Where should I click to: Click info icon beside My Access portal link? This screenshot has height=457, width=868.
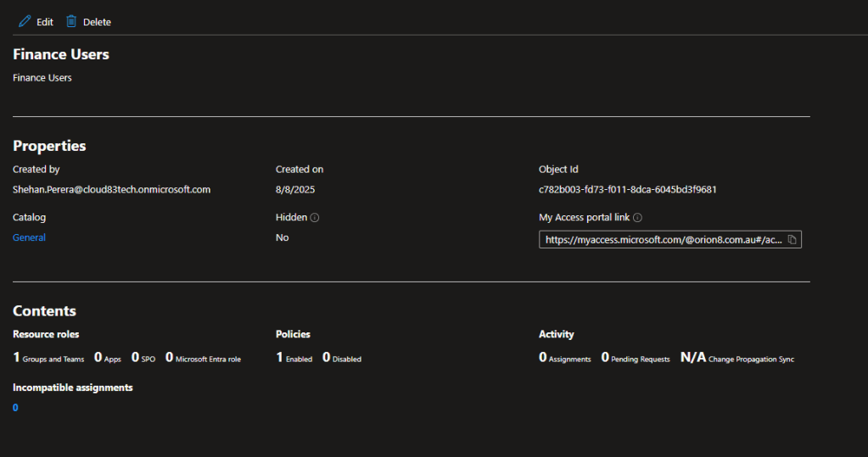click(637, 218)
